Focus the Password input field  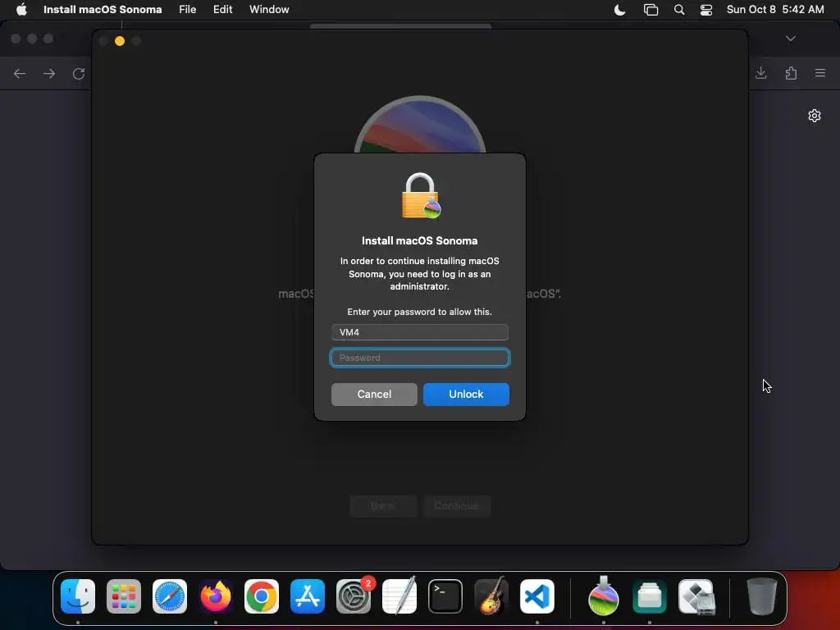(x=420, y=358)
